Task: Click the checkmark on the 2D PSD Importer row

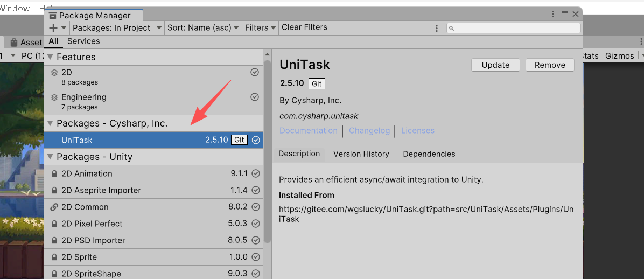Action: pyautogui.click(x=256, y=240)
